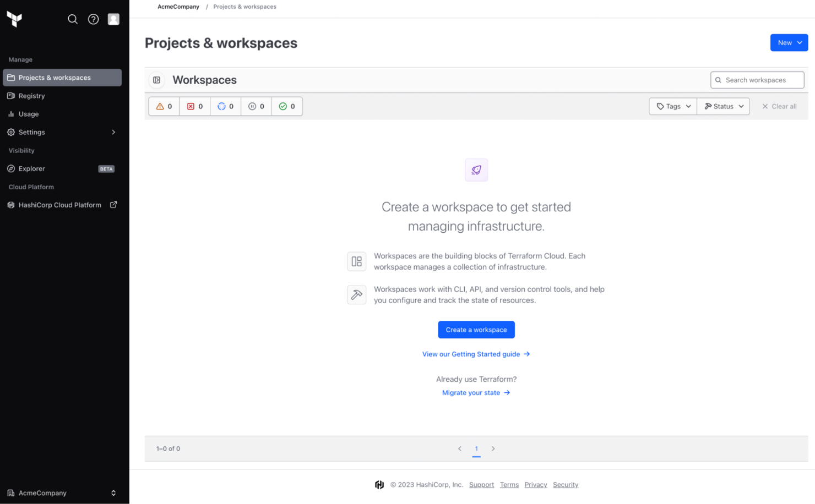Open Privacy footer link
Screen dimensions: 815x504
(x=536, y=485)
